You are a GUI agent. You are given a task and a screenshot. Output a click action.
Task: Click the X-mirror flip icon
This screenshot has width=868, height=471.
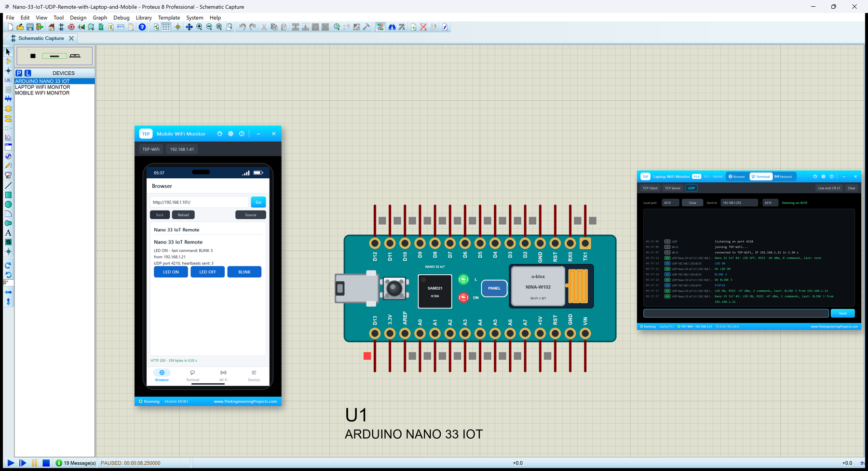[x=8, y=292]
